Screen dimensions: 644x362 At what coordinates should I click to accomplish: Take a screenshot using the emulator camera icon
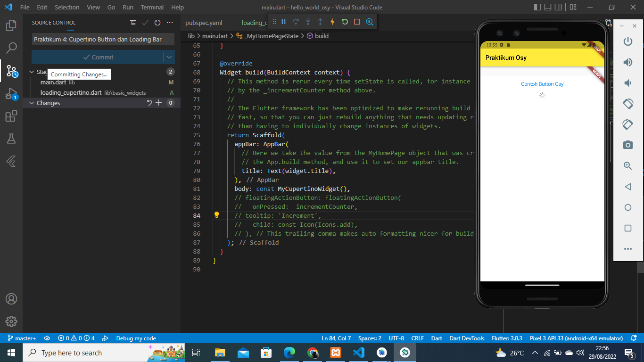627,145
